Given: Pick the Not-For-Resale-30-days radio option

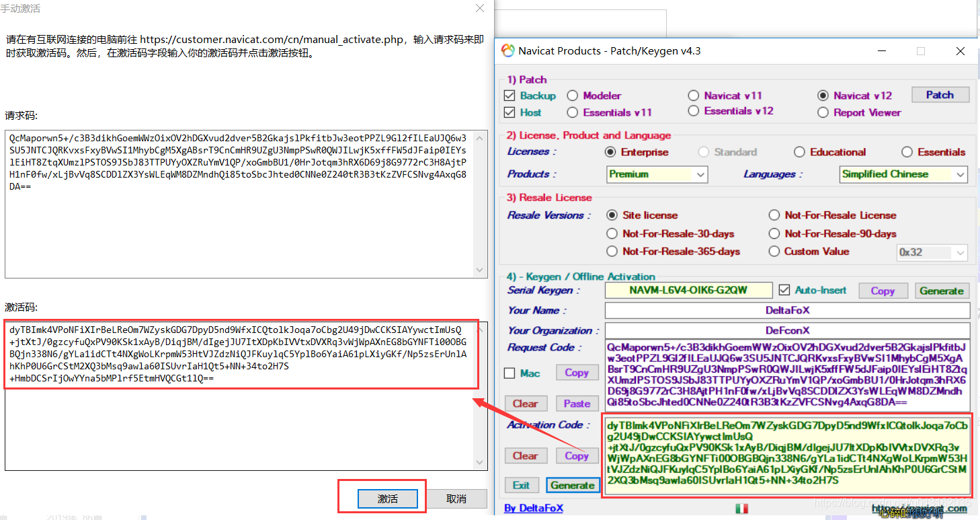Looking at the screenshot, I should coord(612,233).
